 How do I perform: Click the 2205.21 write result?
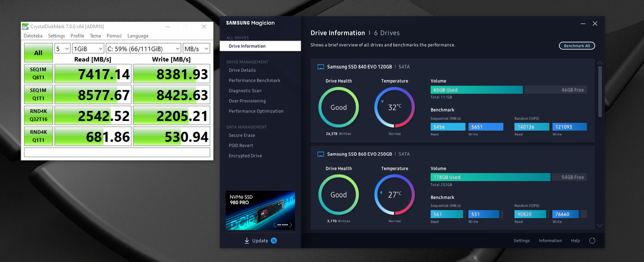coord(172,115)
